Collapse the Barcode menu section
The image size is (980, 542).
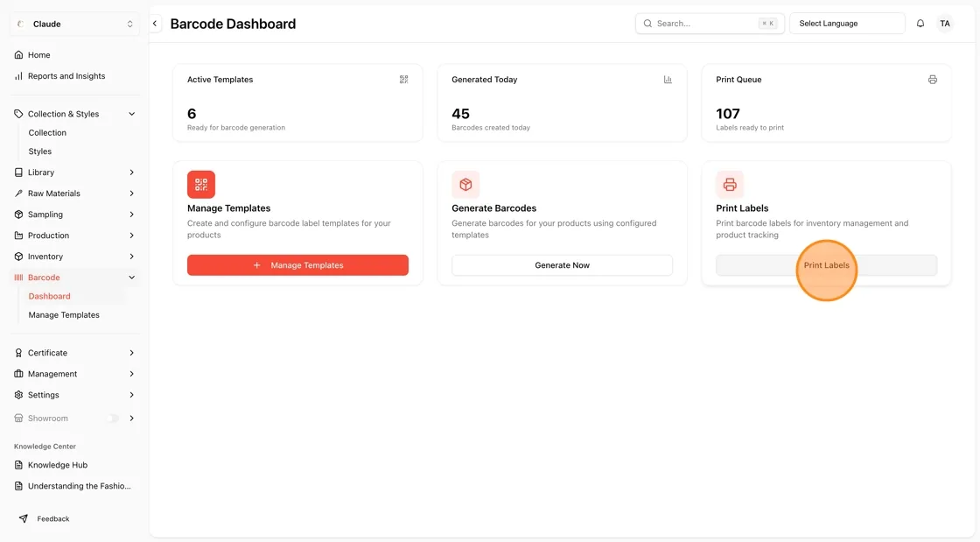coord(131,278)
